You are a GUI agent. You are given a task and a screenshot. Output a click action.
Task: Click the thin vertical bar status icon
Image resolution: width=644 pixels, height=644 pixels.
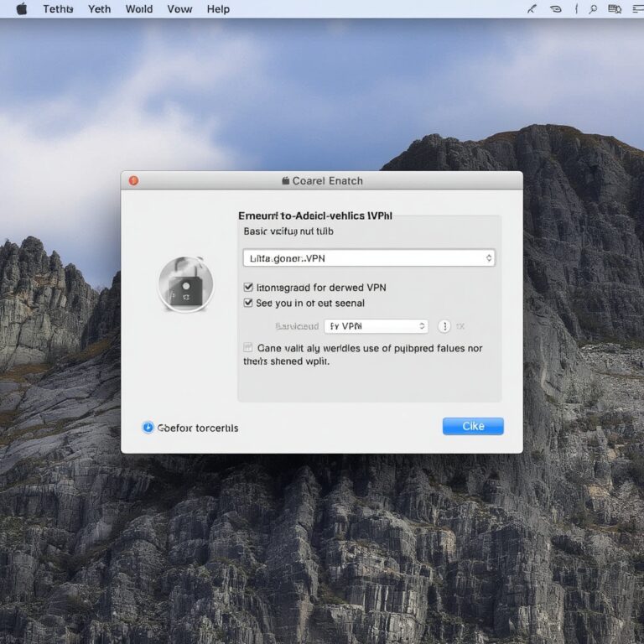click(x=576, y=9)
